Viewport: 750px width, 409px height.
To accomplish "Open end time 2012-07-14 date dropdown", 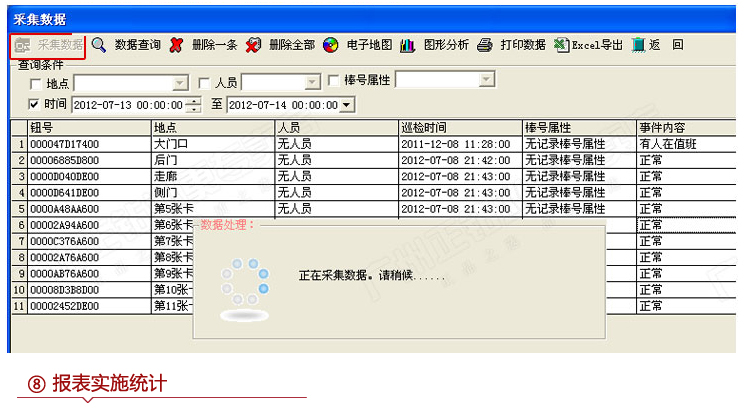I will click(347, 105).
